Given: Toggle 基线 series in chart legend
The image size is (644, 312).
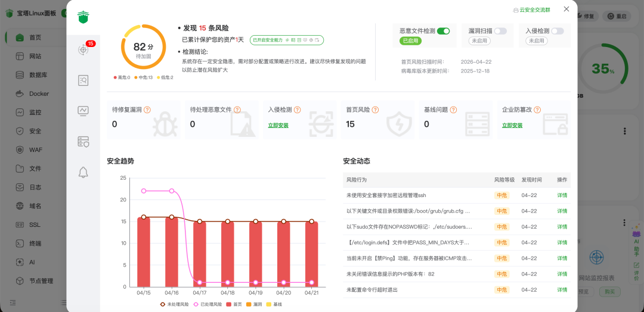Looking at the screenshot, I should pyautogui.click(x=274, y=304).
